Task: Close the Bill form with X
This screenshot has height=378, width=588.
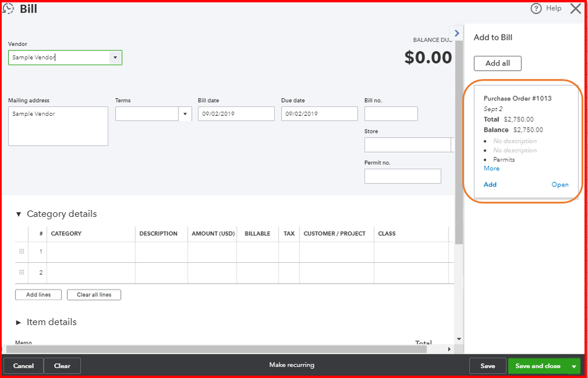Action: [575, 8]
